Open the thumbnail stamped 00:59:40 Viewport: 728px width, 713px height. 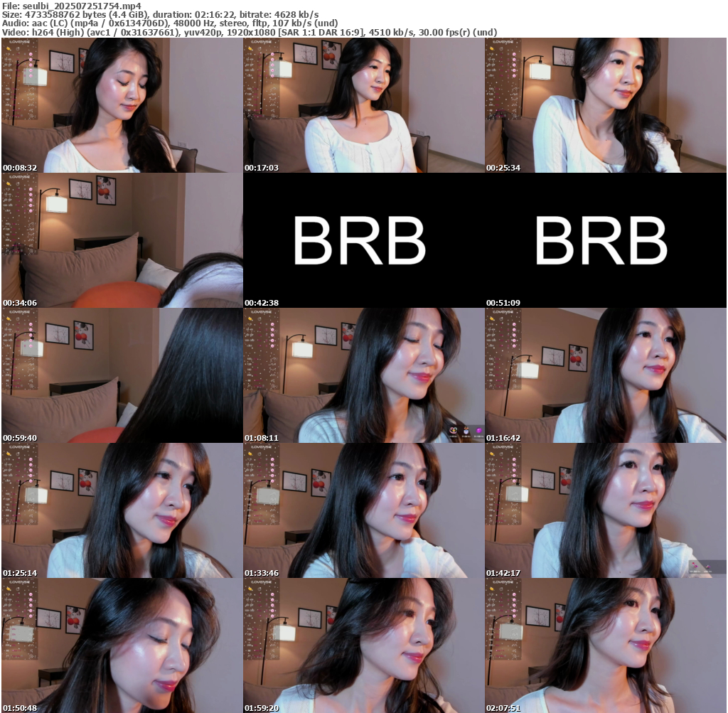click(122, 375)
